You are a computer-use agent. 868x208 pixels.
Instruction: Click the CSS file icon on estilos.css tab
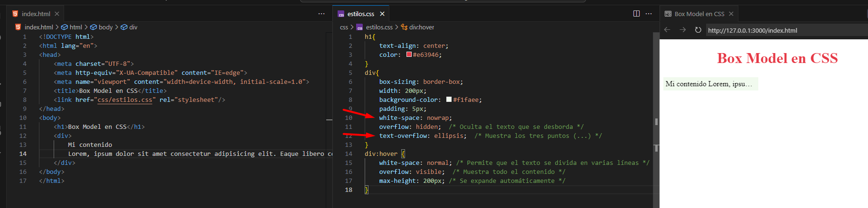tap(341, 14)
